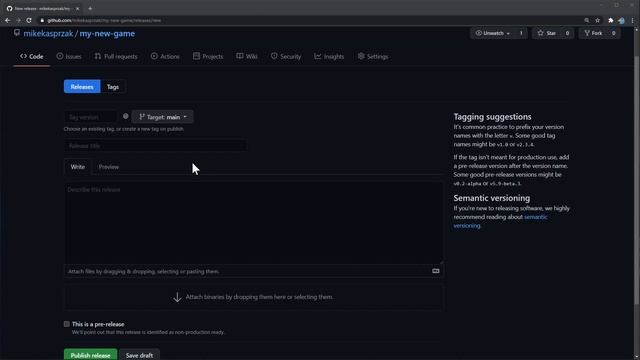Switch to the Preview tab
Viewport: 640px width, 360px height.
coord(109,167)
